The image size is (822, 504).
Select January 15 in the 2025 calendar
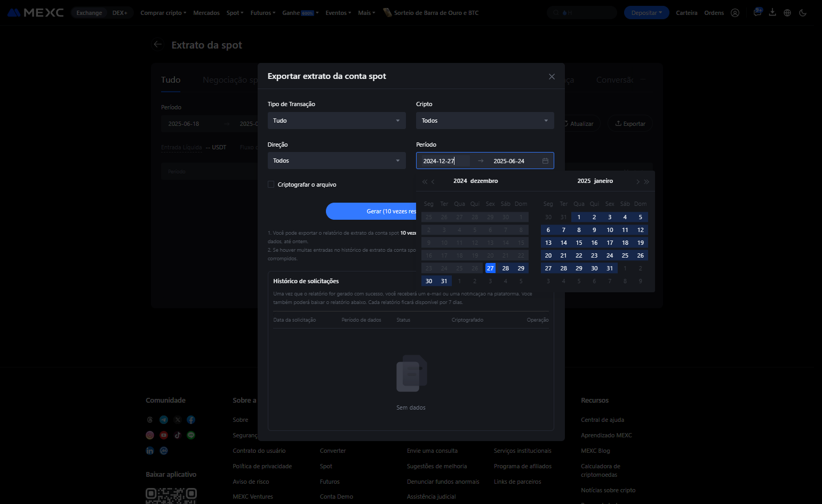pyautogui.click(x=579, y=243)
